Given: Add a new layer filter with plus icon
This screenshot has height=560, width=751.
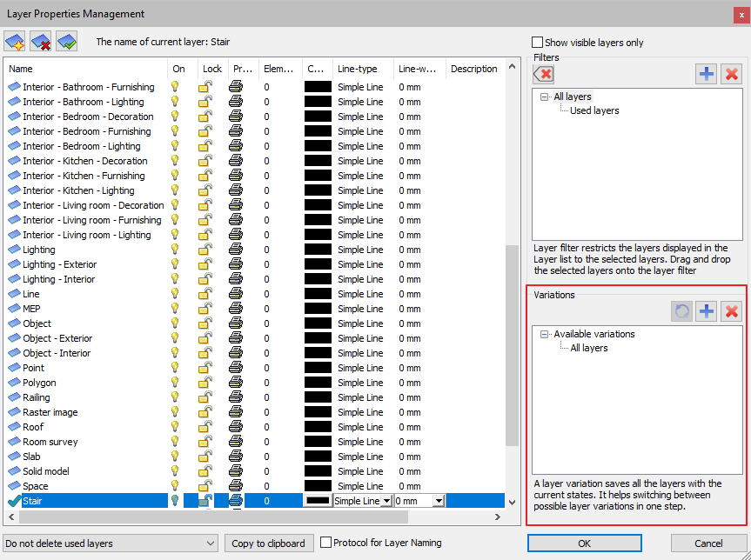Looking at the screenshot, I should coord(706,74).
